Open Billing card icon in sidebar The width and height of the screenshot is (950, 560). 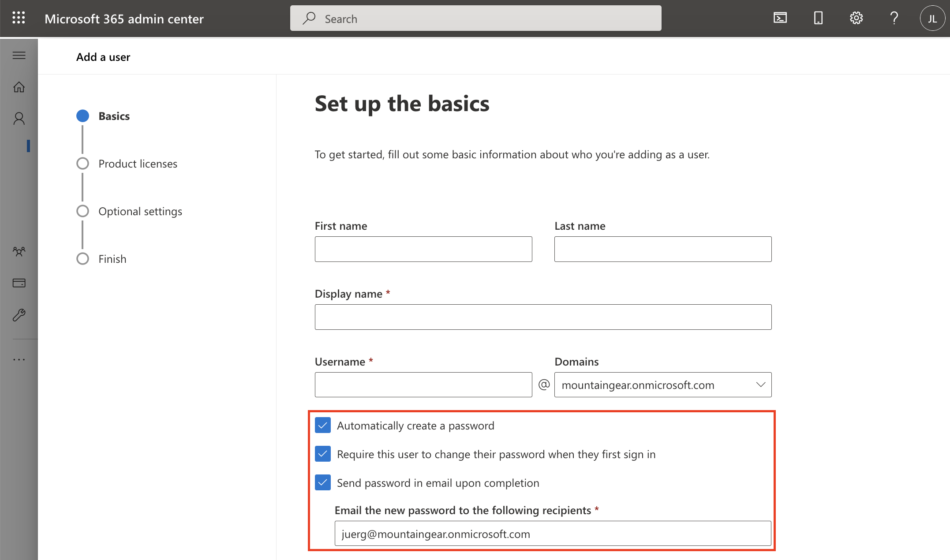pyautogui.click(x=19, y=283)
